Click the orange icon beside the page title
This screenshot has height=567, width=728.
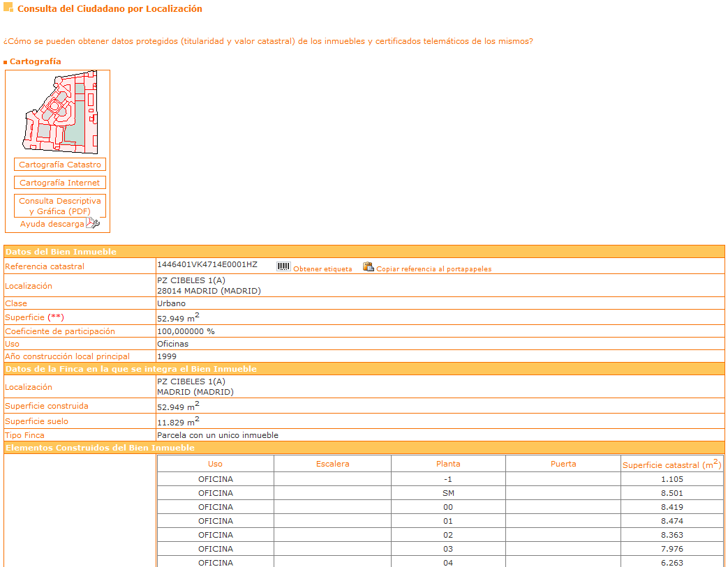(x=8, y=9)
